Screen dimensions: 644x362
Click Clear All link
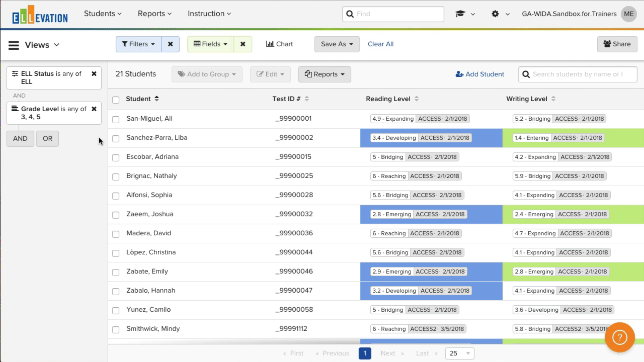(380, 44)
